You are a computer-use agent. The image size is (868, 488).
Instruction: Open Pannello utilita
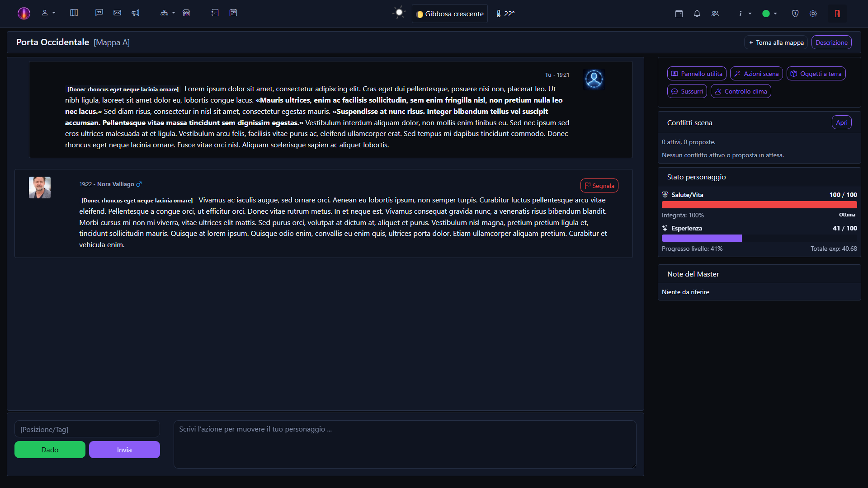point(697,74)
